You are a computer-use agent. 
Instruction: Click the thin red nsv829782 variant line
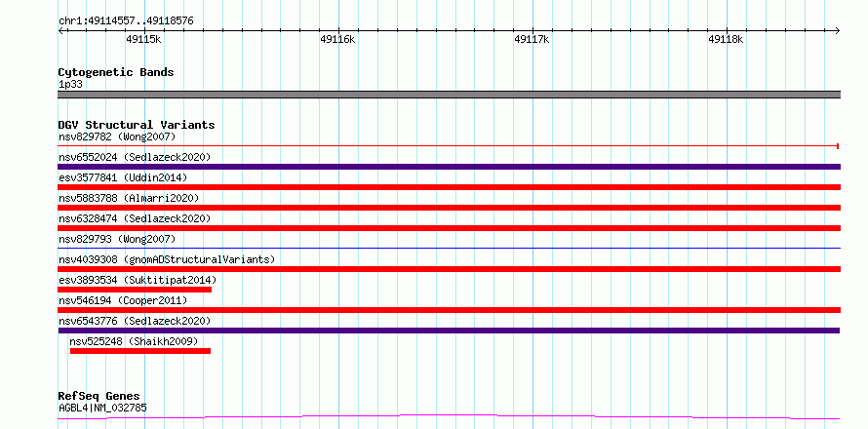point(449,145)
